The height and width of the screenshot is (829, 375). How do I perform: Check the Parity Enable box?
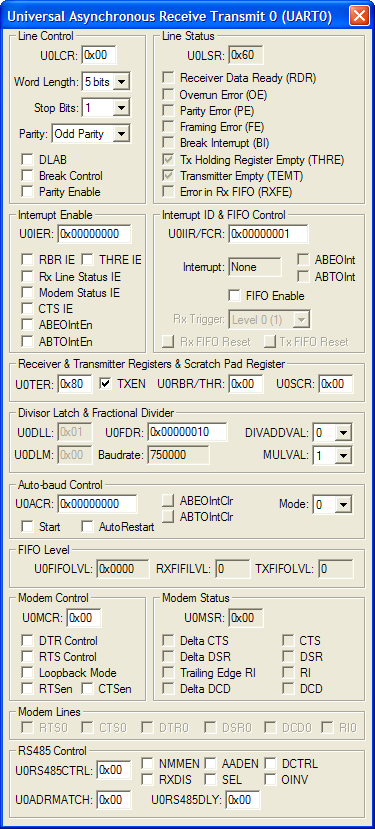27,191
